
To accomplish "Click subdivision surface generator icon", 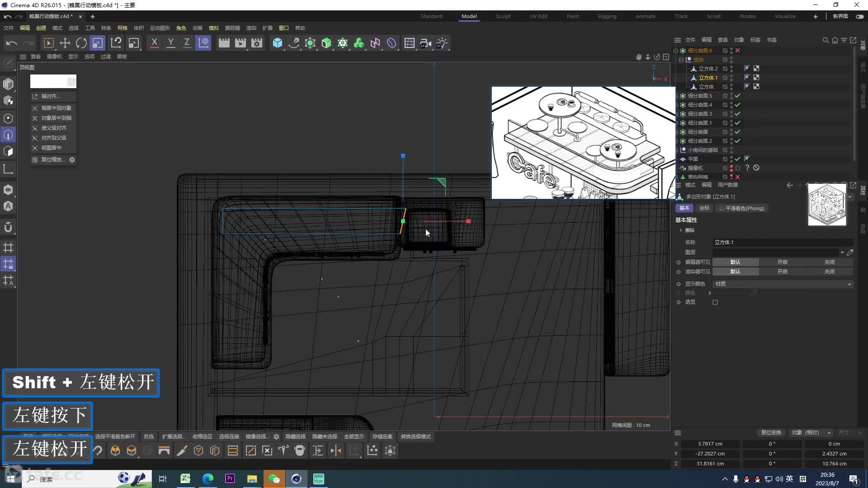I will point(310,43).
